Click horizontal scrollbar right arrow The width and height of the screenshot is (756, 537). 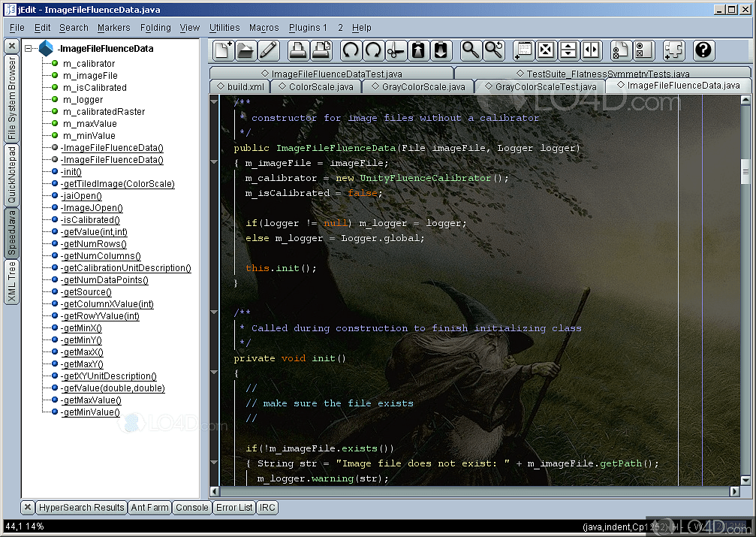[734, 491]
